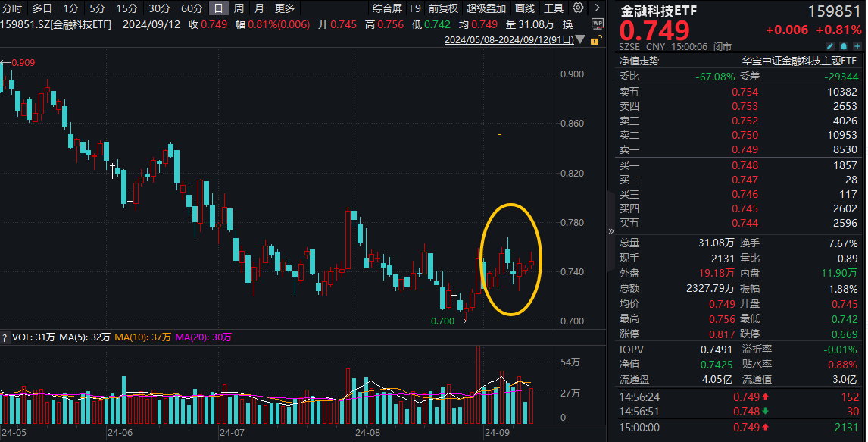The width and height of the screenshot is (868, 442).
Task: Click the bell alert icon for price alerts
Action: [x=843, y=45]
